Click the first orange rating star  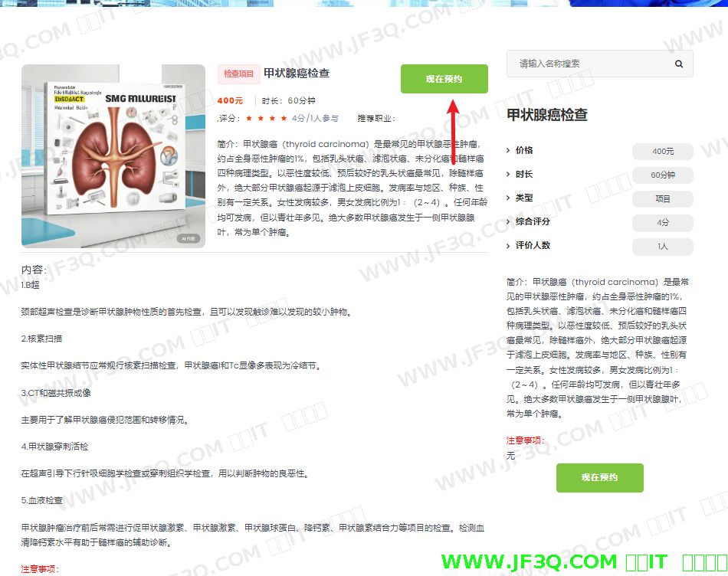249,119
